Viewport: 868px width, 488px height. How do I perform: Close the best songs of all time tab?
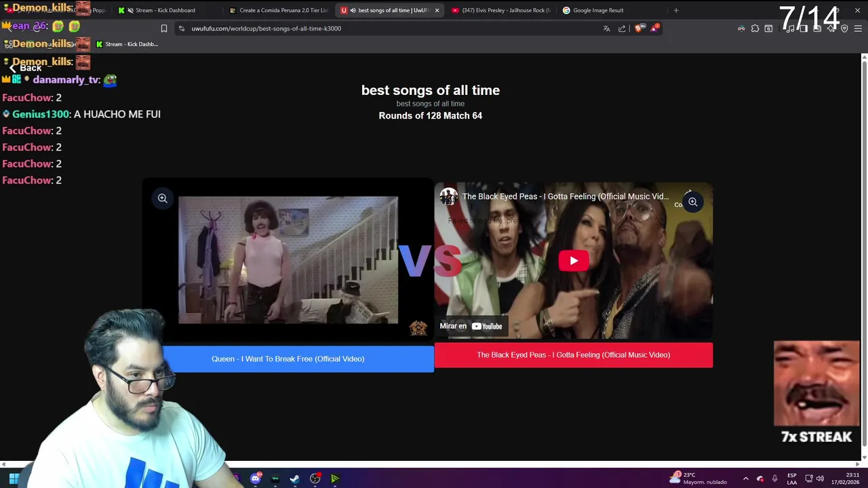pyautogui.click(x=437, y=10)
